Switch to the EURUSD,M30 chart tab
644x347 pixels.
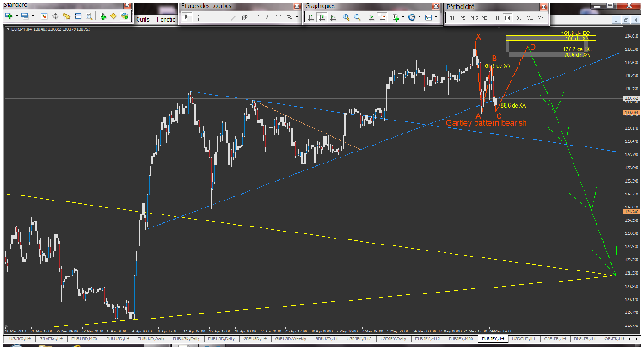[84, 338]
